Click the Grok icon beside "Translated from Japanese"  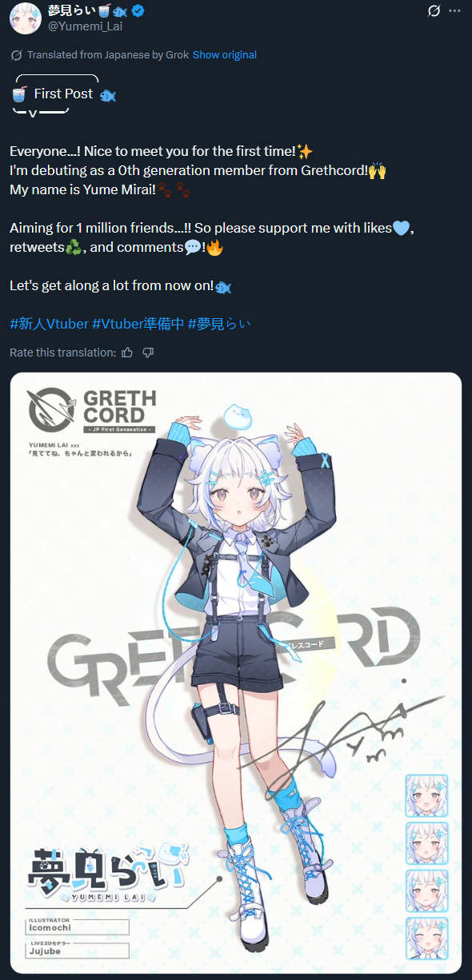click(16, 55)
